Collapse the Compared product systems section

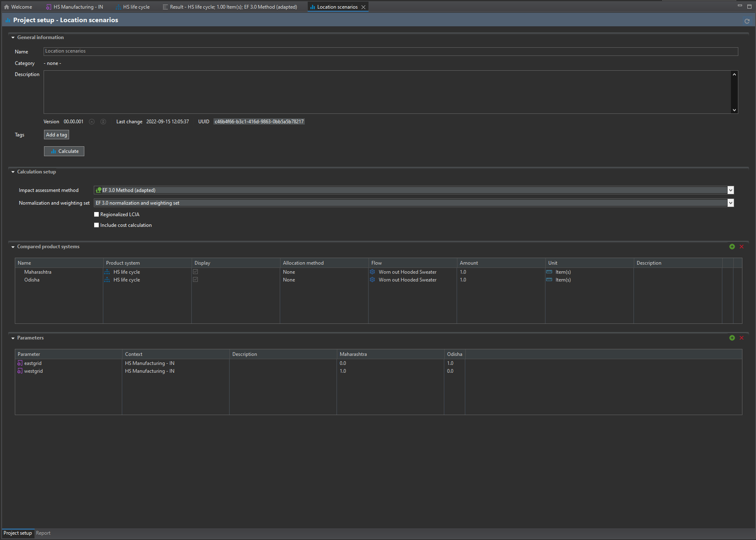pos(13,247)
